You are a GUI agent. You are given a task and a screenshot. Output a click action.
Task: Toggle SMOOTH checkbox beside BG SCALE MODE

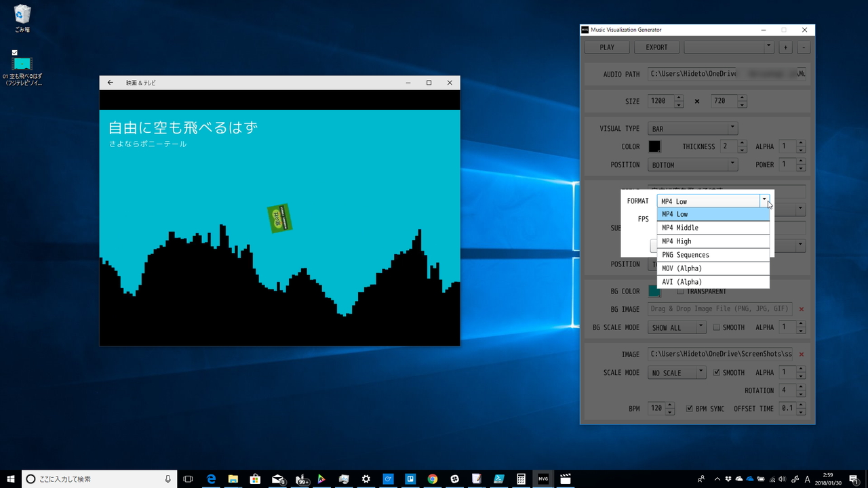(716, 327)
